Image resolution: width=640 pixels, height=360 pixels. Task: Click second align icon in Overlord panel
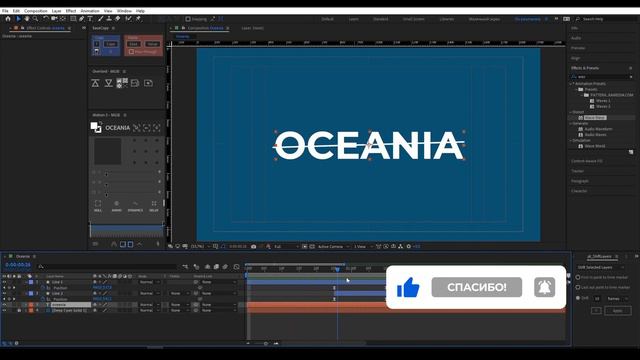click(x=109, y=83)
